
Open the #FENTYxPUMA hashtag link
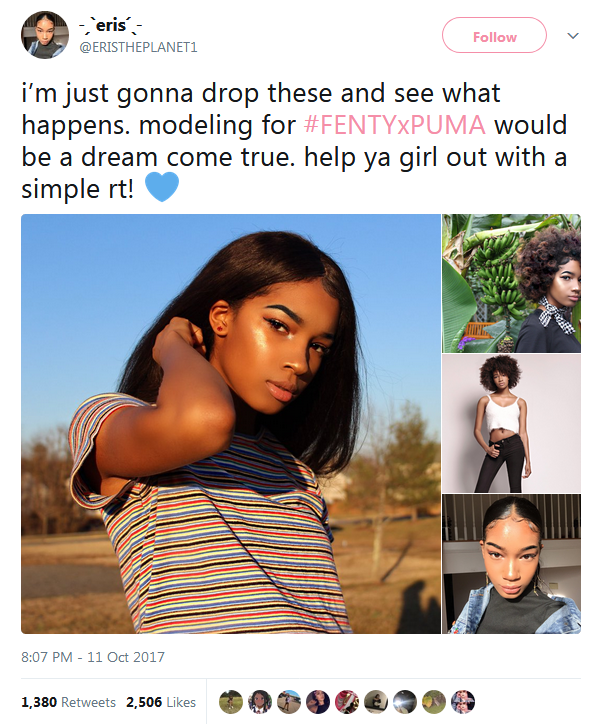pyautogui.click(x=395, y=125)
